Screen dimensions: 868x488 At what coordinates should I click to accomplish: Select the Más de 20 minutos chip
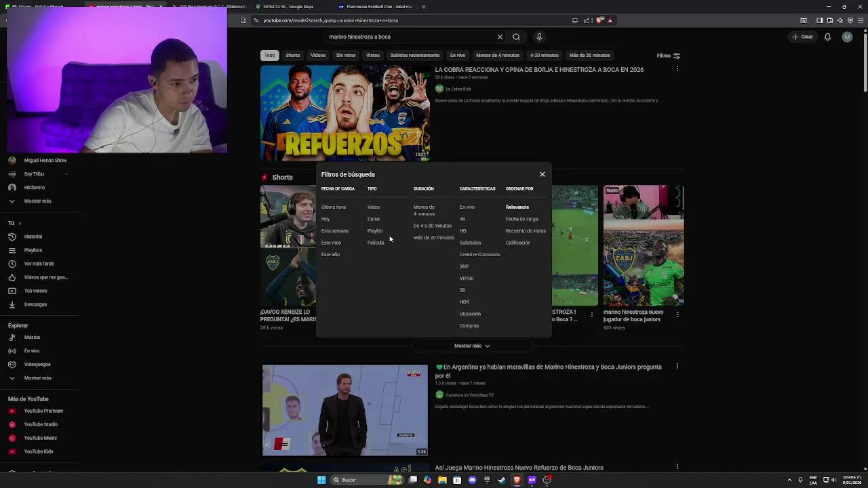point(590,55)
